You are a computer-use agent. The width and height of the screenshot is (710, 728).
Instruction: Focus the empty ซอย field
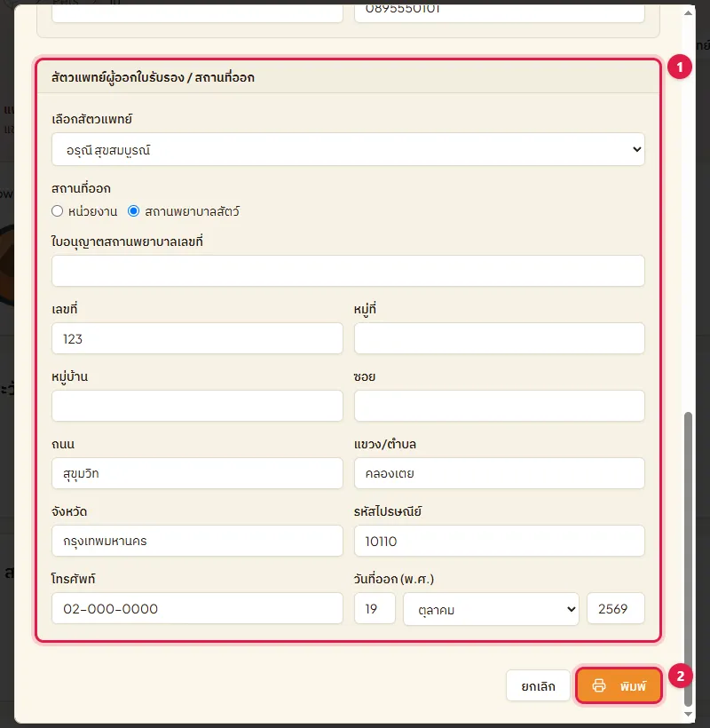coord(500,406)
